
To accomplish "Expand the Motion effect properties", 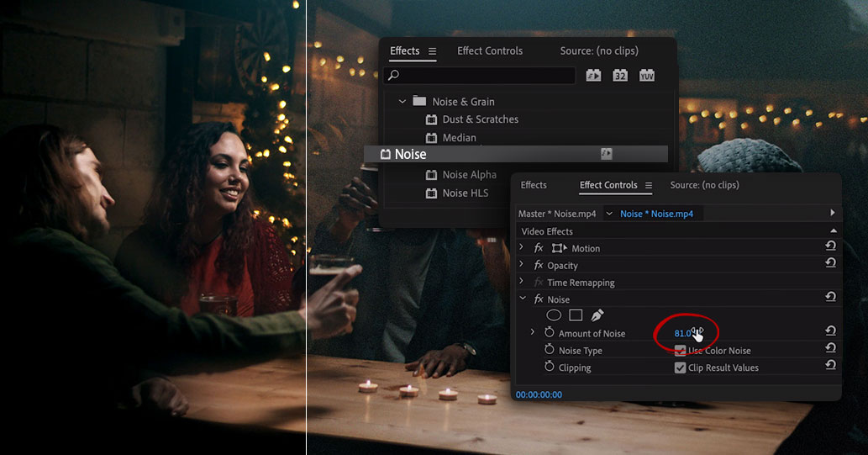I will (521, 248).
